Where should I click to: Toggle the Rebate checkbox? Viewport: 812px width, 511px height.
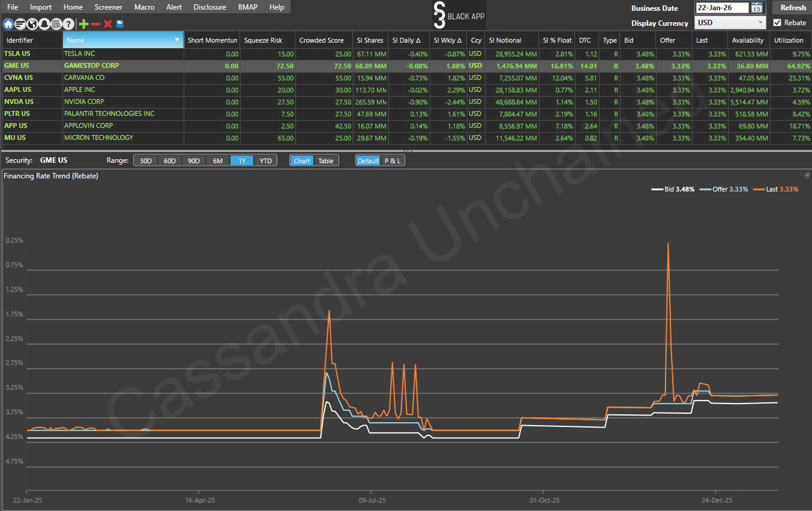click(x=778, y=23)
